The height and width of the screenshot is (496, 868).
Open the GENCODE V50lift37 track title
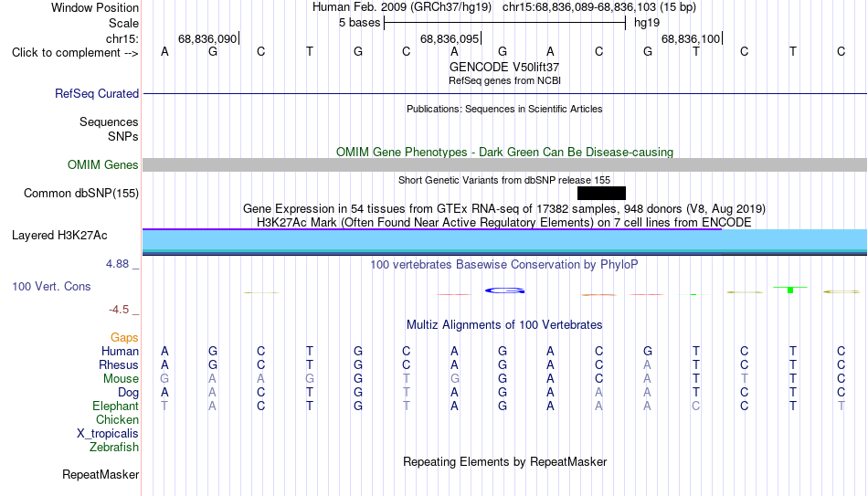(x=503, y=67)
